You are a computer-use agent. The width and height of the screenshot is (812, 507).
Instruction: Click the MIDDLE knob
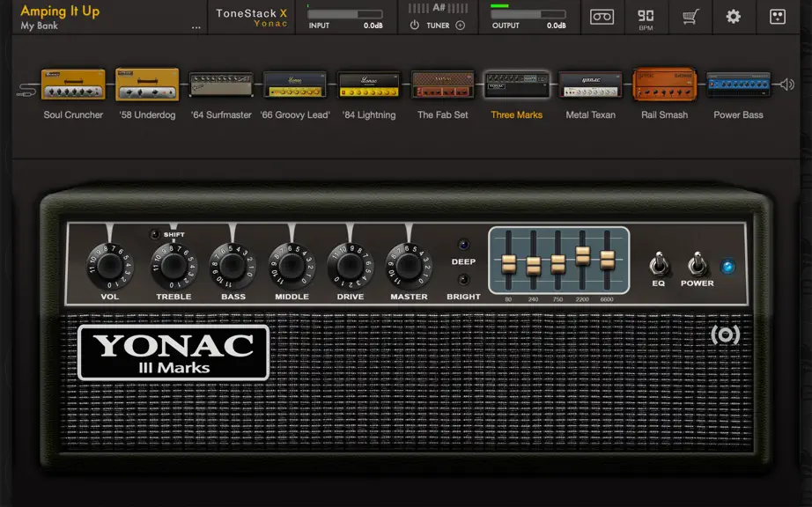pyautogui.click(x=292, y=266)
